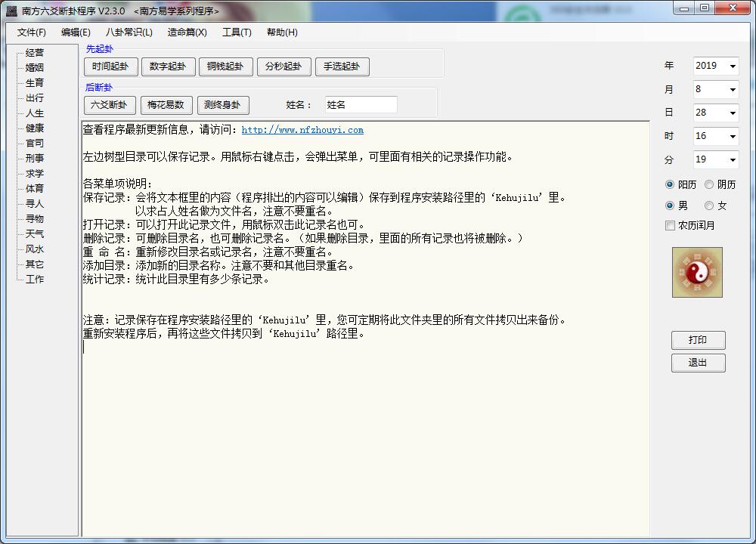Select the 风水 tree category
Viewport: 756px width, 544px height.
tap(34, 249)
